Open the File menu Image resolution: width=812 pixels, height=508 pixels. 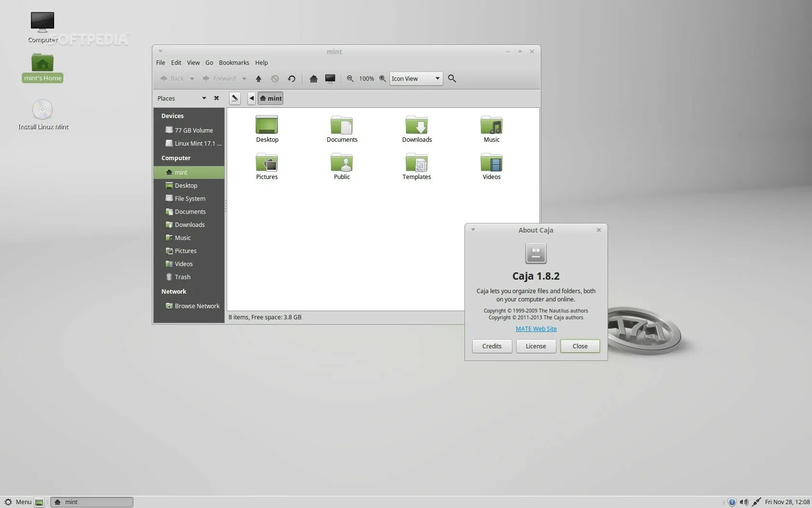pyautogui.click(x=160, y=62)
